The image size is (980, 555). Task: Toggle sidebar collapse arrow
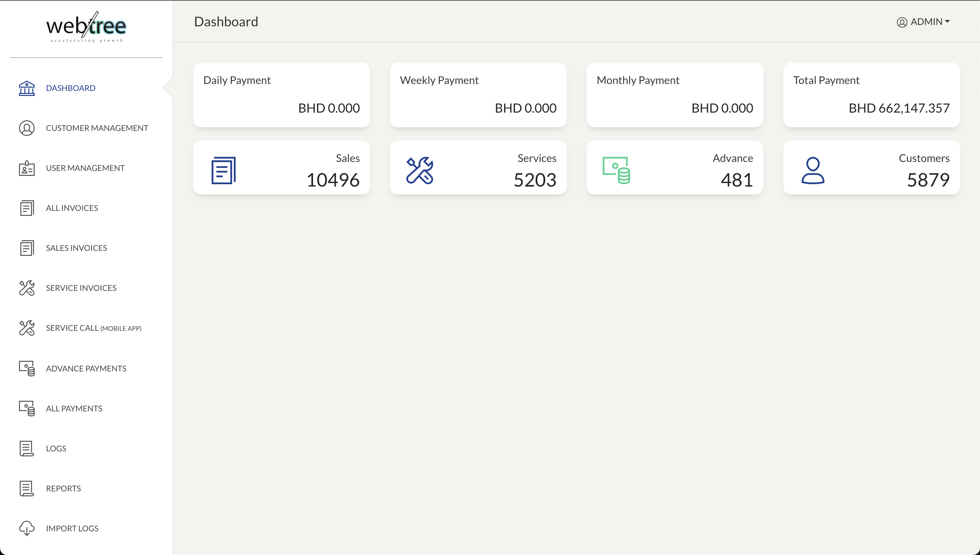pos(167,88)
